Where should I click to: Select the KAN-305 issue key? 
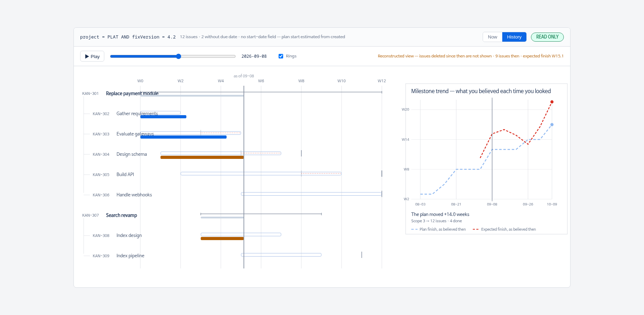101,175
